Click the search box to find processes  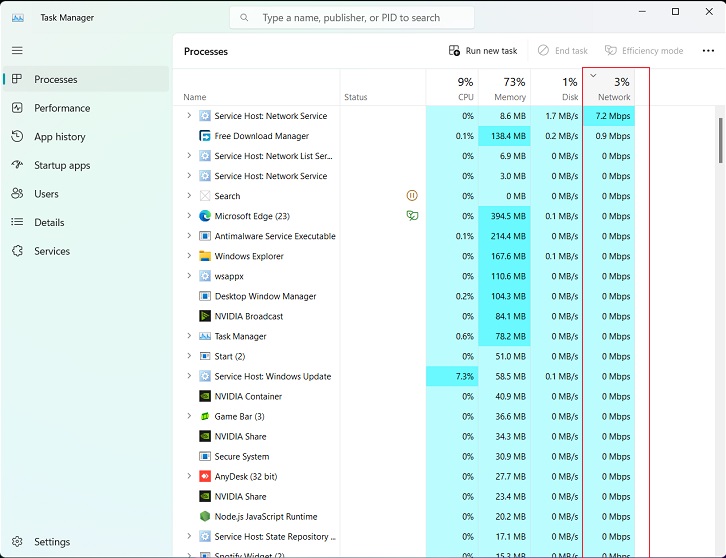pos(352,18)
